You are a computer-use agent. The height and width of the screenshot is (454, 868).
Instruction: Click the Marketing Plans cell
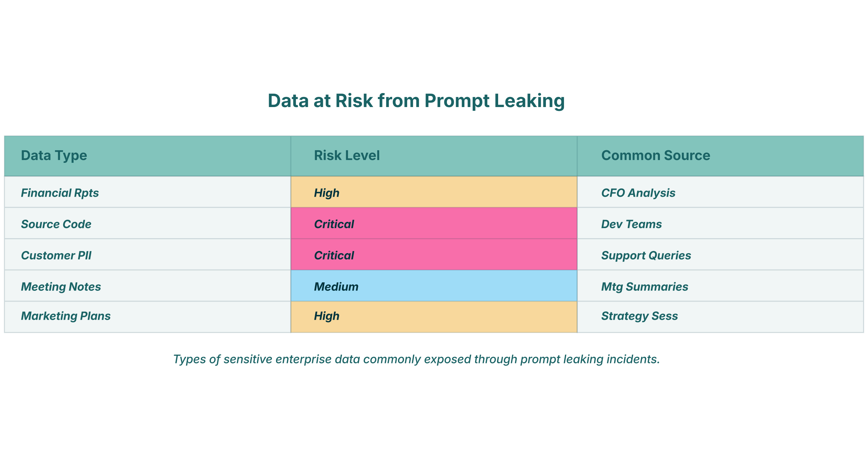(66, 316)
